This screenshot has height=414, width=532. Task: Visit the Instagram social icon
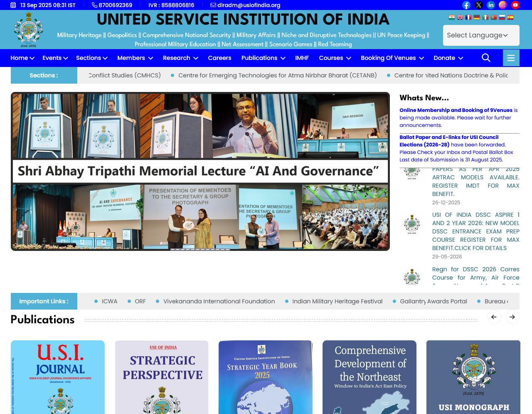(x=503, y=5)
